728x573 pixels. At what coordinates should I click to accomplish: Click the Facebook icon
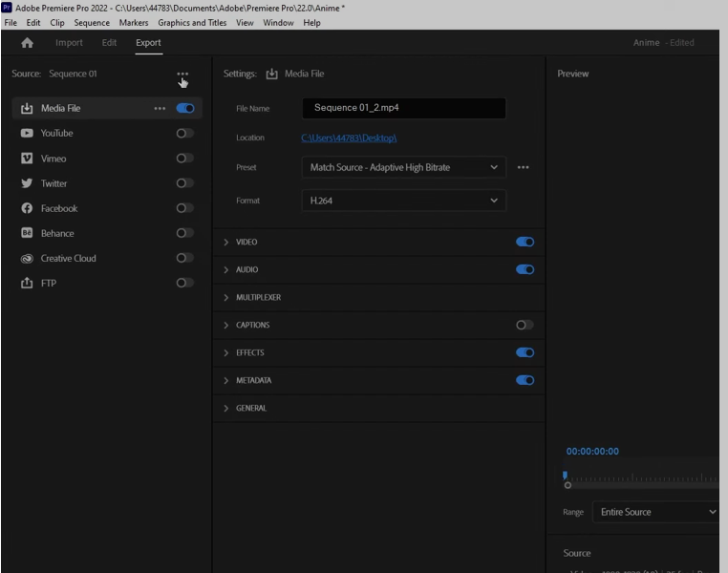(x=27, y=208)
